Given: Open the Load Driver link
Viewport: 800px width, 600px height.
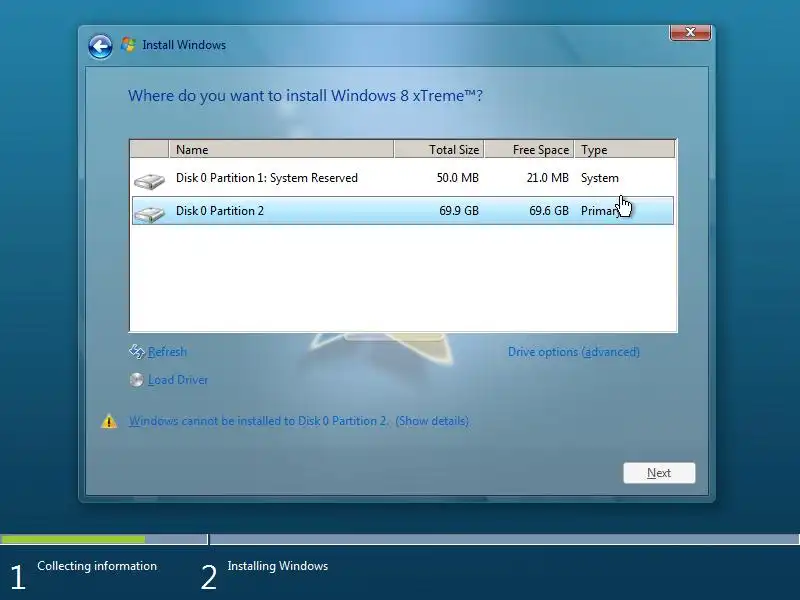Looking at the screenshot, I should pyautogui.click(x=178, y=380).
